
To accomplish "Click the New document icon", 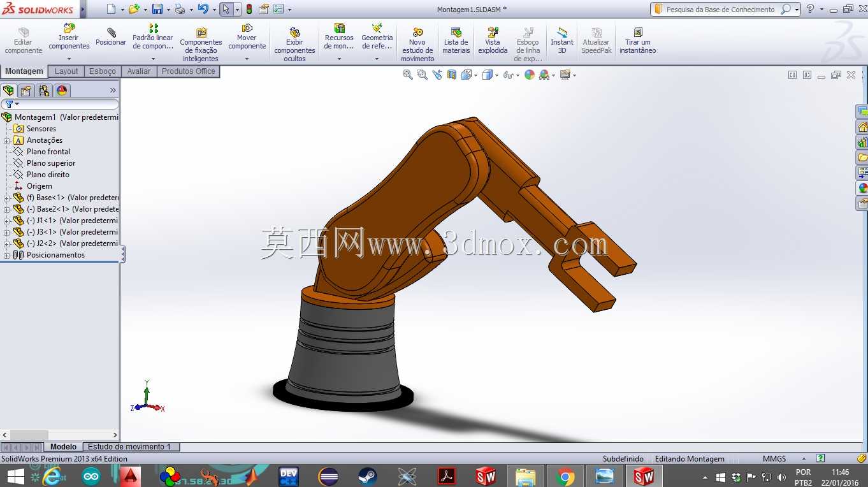I will coord(112,9).
